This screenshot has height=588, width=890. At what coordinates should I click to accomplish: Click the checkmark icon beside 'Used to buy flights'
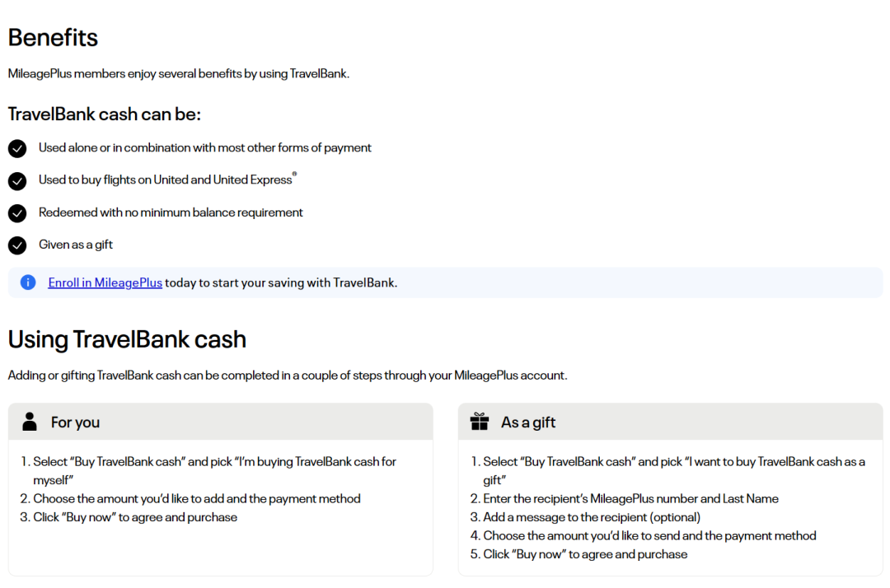click(17, 181)
